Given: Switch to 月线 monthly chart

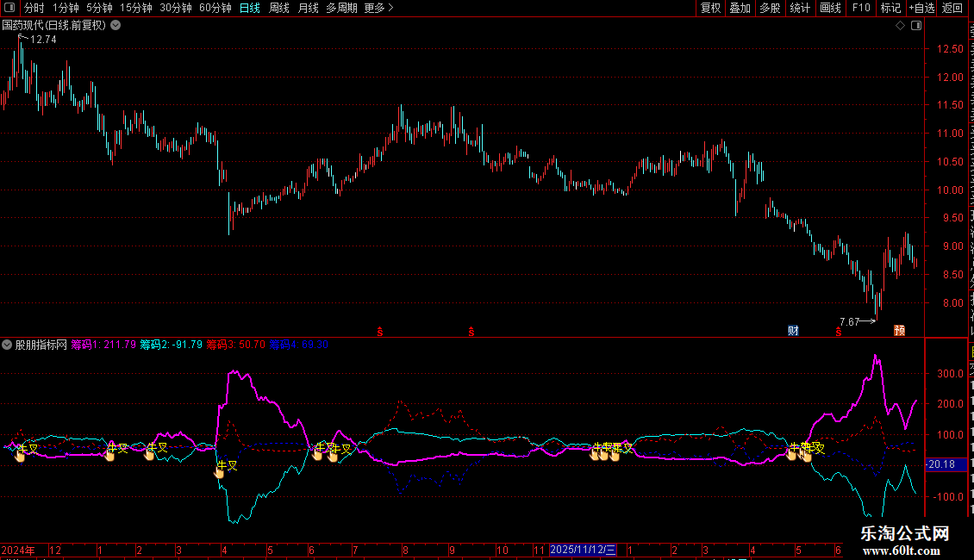Looking at the screenshot, I should pyautogui.click(x=308, y=8).
